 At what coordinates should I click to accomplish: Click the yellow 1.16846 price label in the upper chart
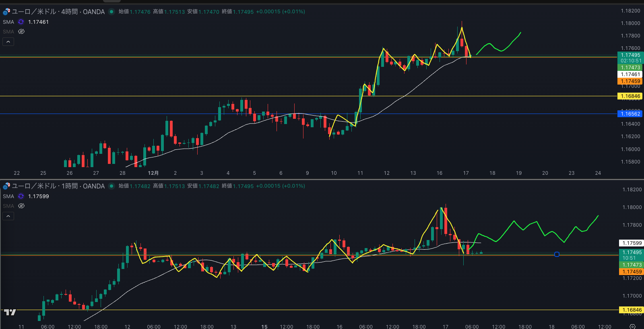pos(630,96)
